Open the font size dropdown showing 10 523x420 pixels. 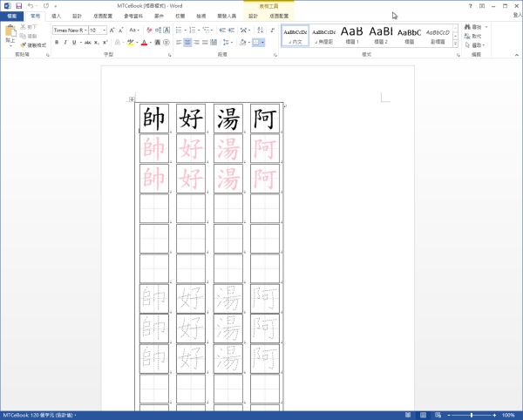coord(103,30)
